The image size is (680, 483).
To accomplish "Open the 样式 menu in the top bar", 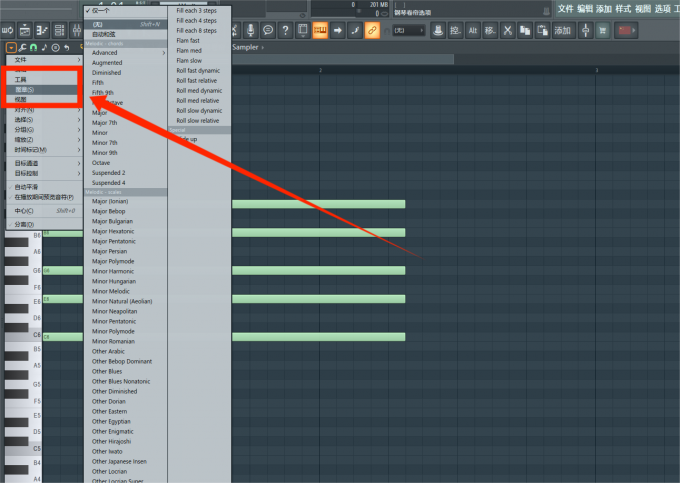I will 623,9.
